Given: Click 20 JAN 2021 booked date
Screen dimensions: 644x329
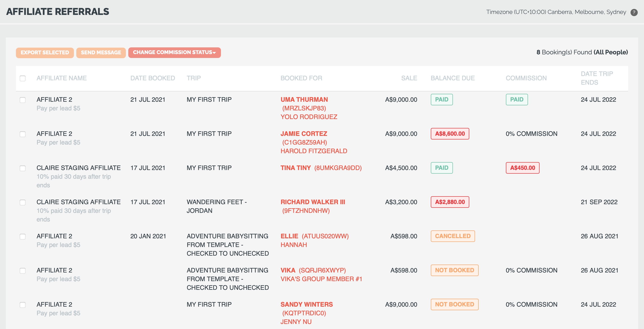Looking at the screenshot, I should click(x=148, y=236).
